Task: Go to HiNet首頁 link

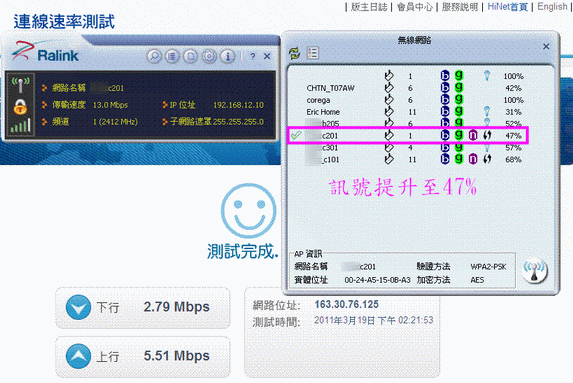Action: click(x=508, y=7)
